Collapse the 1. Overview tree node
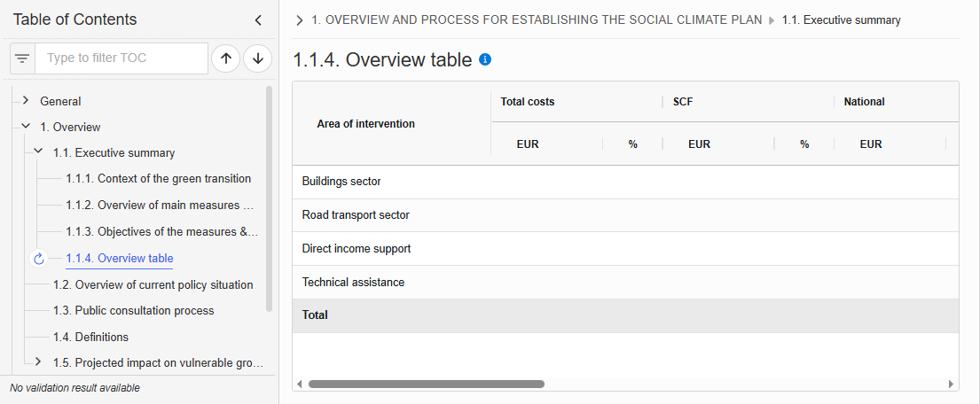 pos(26,126)
